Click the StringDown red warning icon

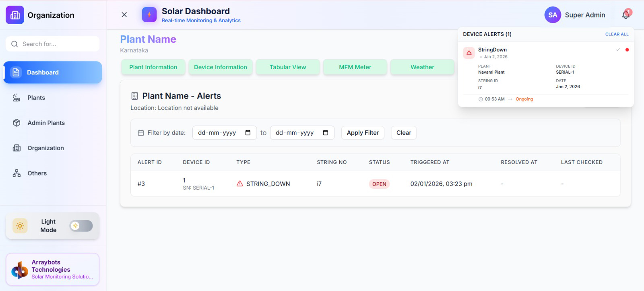coord(469,53)
